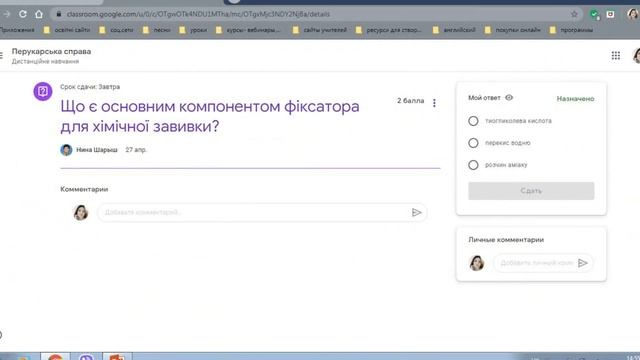This screenshot has height=360, width=640.
Task: Go to the browser home page icon
Action: (39, 14)
